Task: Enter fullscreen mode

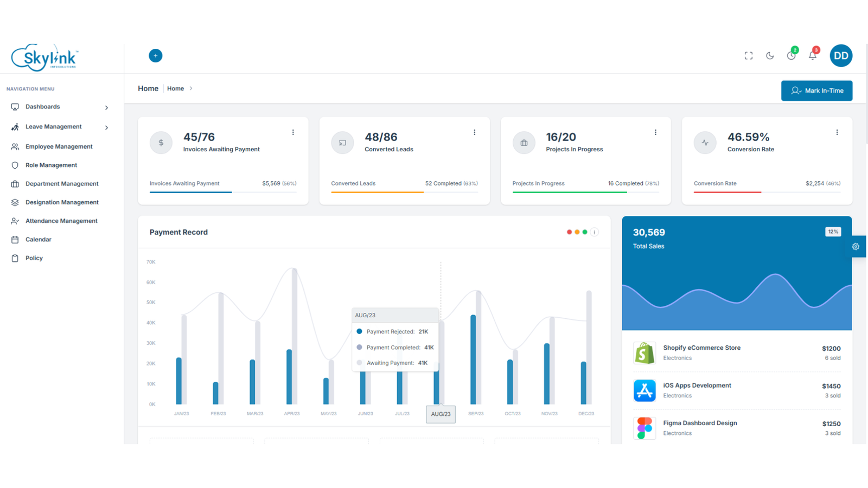Action: click(x=749, y=55)
